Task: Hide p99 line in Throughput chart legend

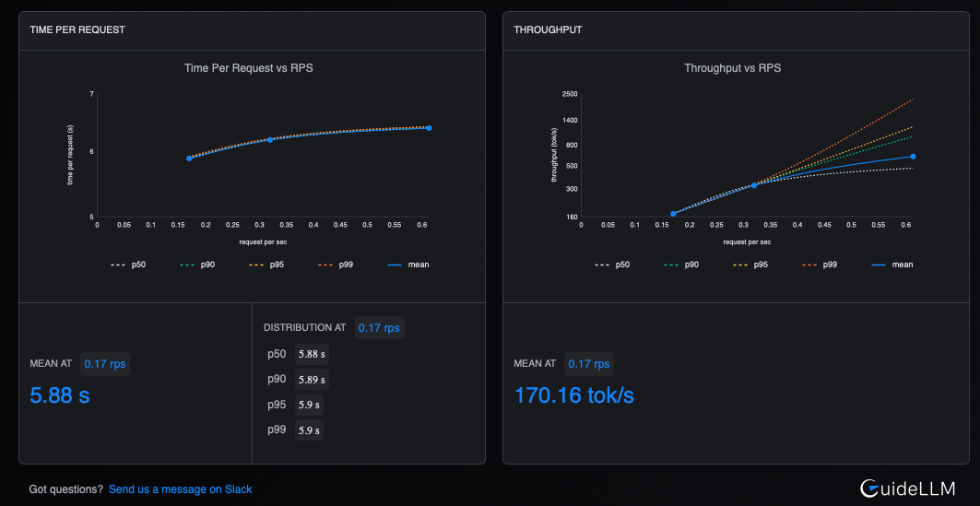Action: 818,265
